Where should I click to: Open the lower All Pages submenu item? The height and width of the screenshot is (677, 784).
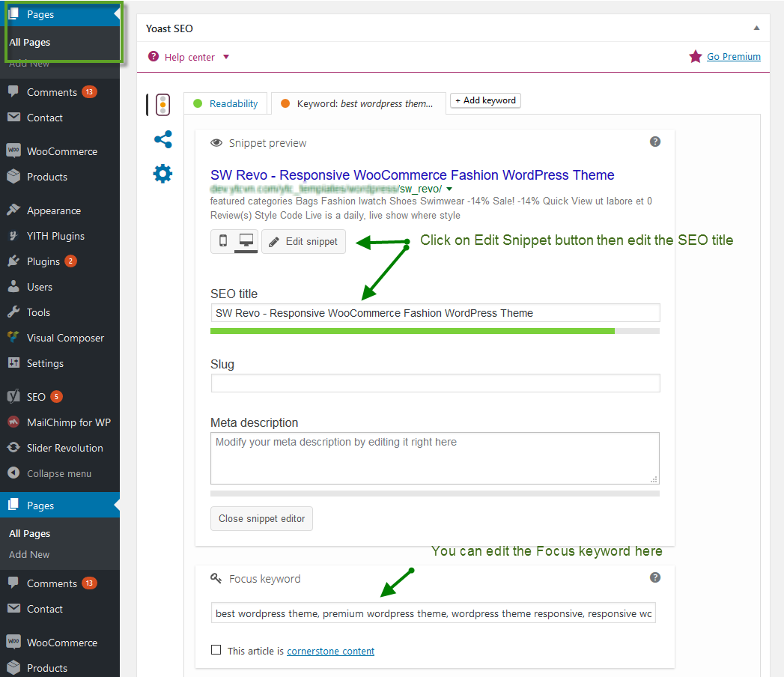30,533
